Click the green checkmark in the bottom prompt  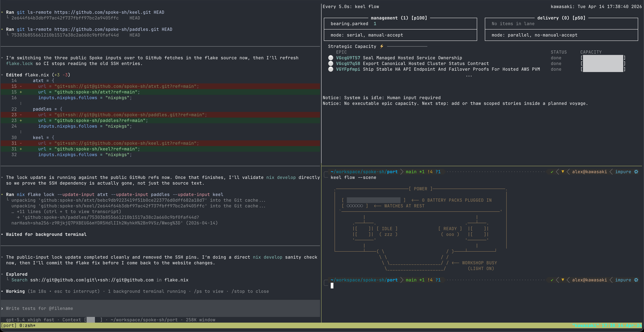[x=552, y=280]
